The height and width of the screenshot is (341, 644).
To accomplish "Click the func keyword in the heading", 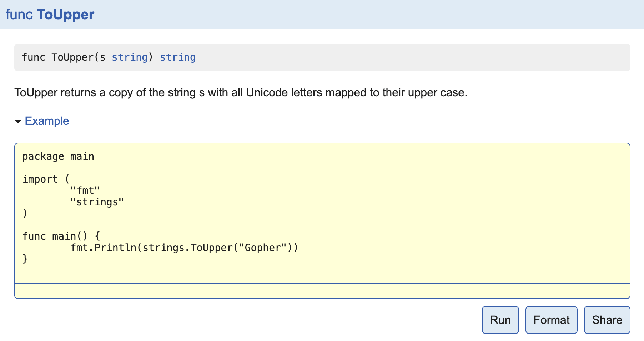I will coord(19,15).
